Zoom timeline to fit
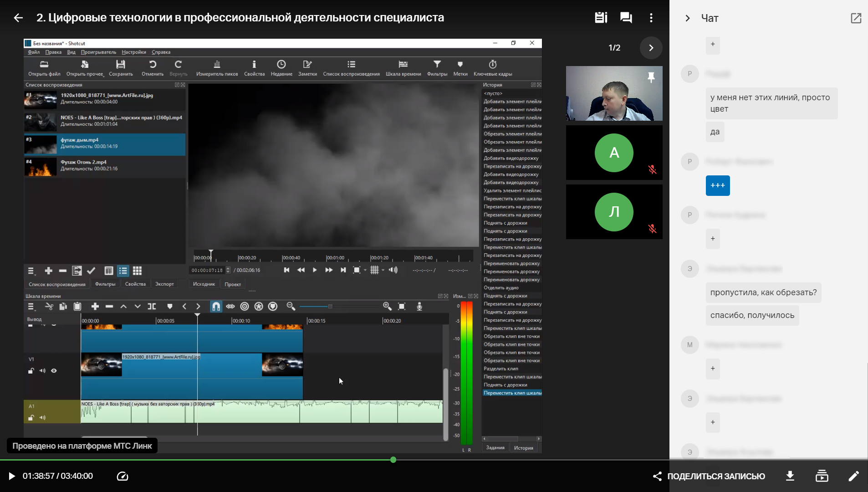 pyautogui.click(x=402, y=307)
